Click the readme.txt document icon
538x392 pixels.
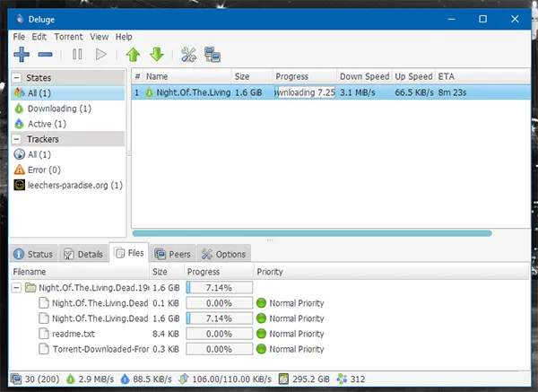coord(44,334)
